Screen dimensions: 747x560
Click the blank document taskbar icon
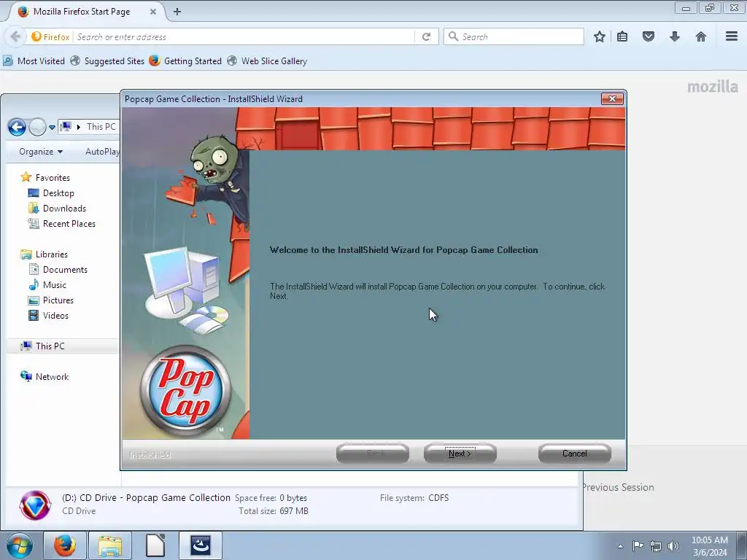pyautogui.click(x=155, y=545)
